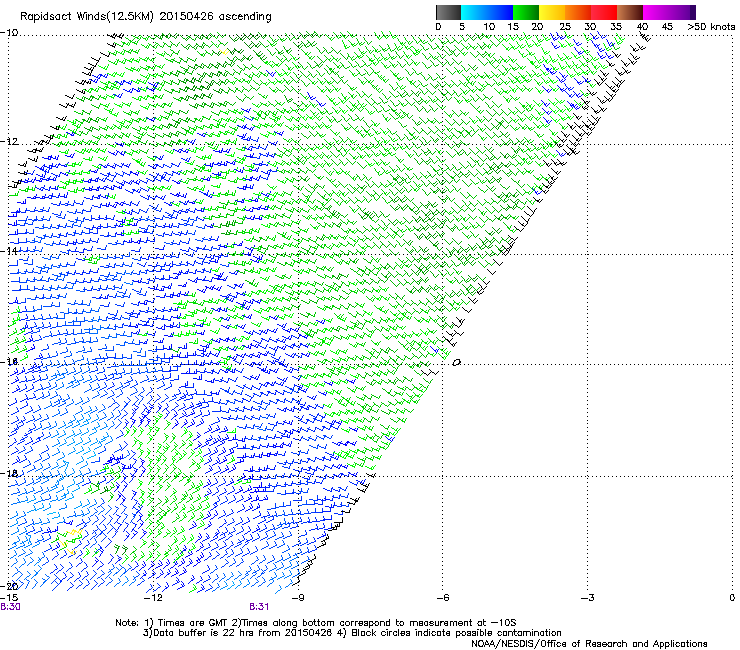740x650 pixels.
Task: Click the dark purple 45–50 knots legend segment
Action: point(682,12)
